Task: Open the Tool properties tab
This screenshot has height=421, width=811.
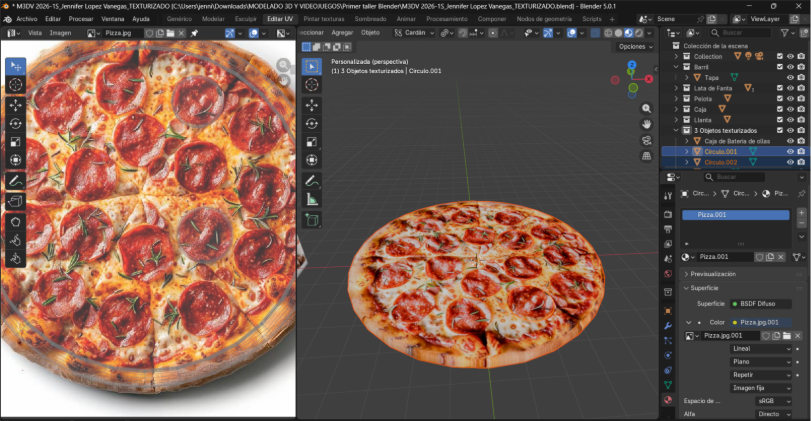Action: coord(668,196)
